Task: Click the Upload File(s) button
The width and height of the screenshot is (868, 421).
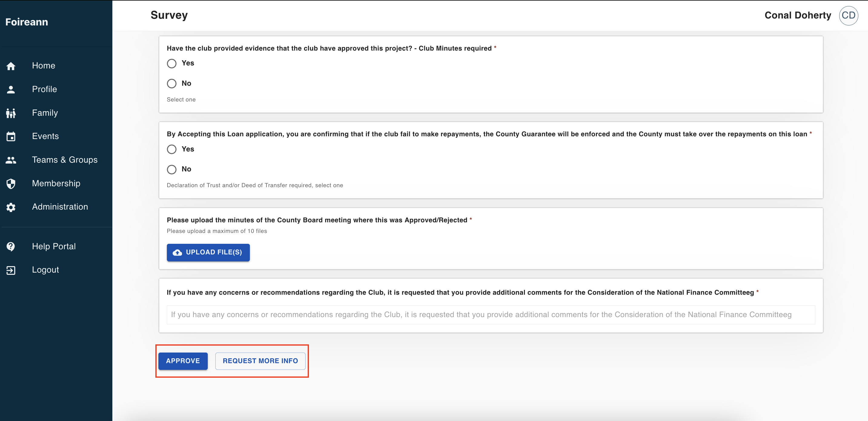Action: tap(208, 253)
